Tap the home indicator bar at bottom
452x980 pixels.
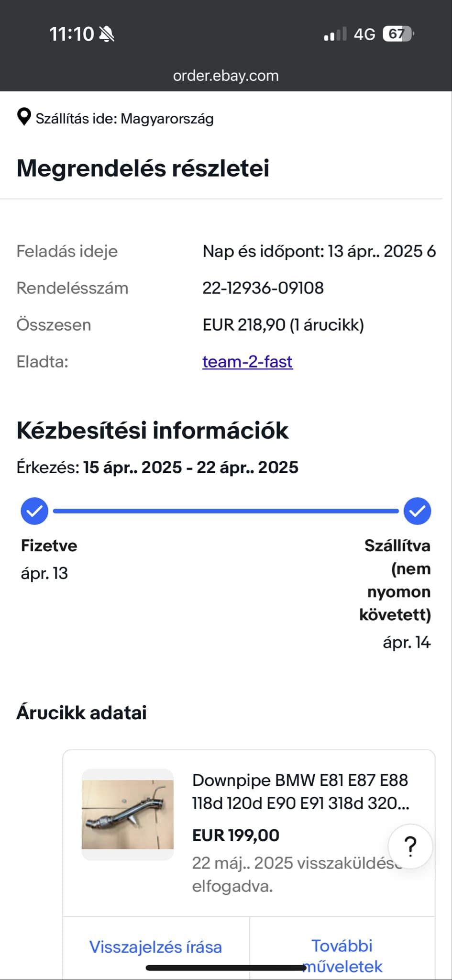(226, 968)
